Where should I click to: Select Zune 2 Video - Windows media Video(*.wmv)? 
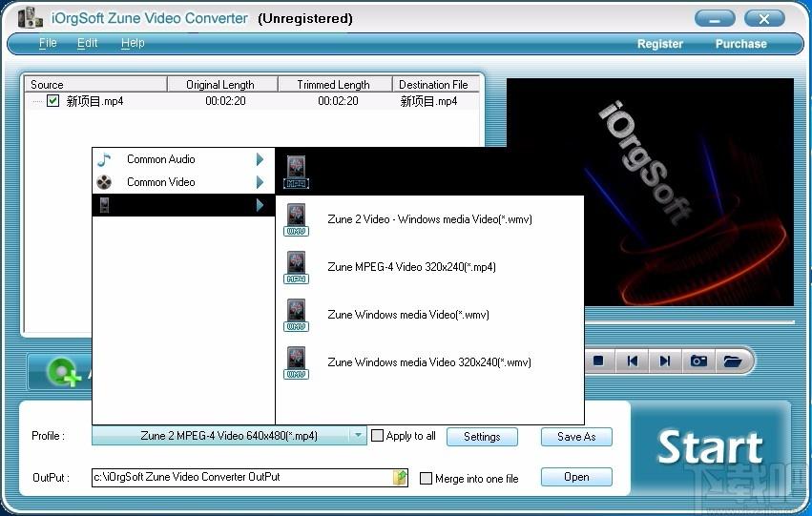[429, 219]
